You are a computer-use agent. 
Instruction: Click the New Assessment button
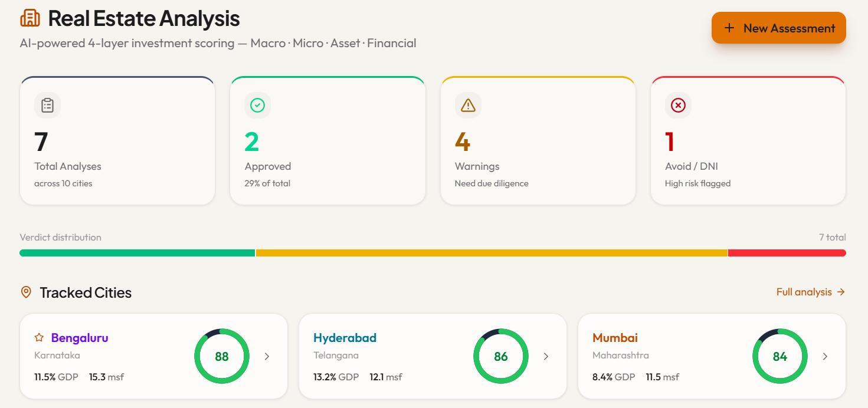779,28
